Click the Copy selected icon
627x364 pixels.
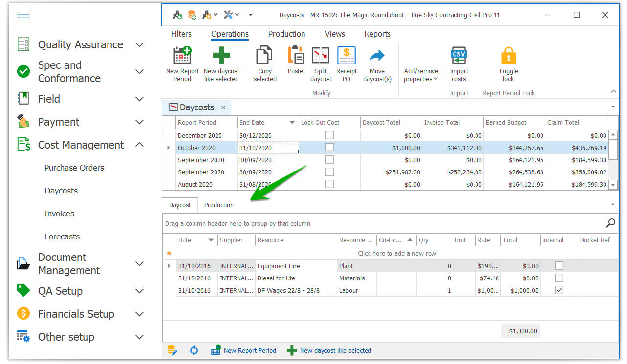pyautogui.click(x=265, y=55)
